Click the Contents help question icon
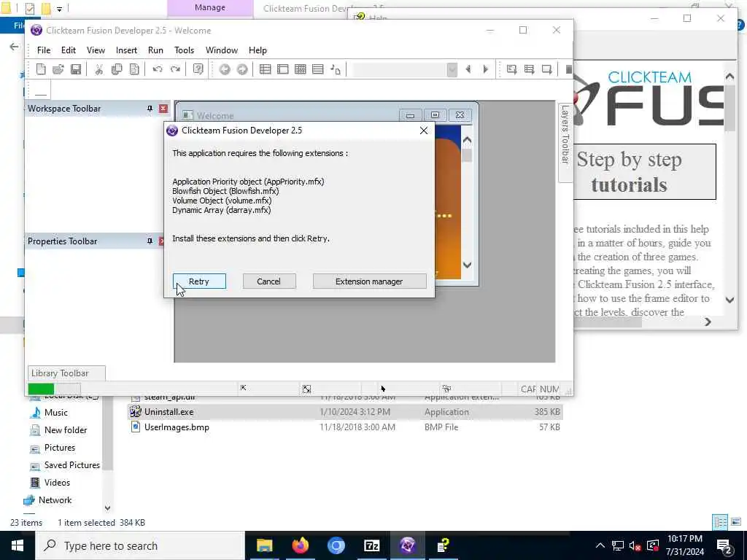The height and width of the screenshot is (560, 747). tap(198, 69)
